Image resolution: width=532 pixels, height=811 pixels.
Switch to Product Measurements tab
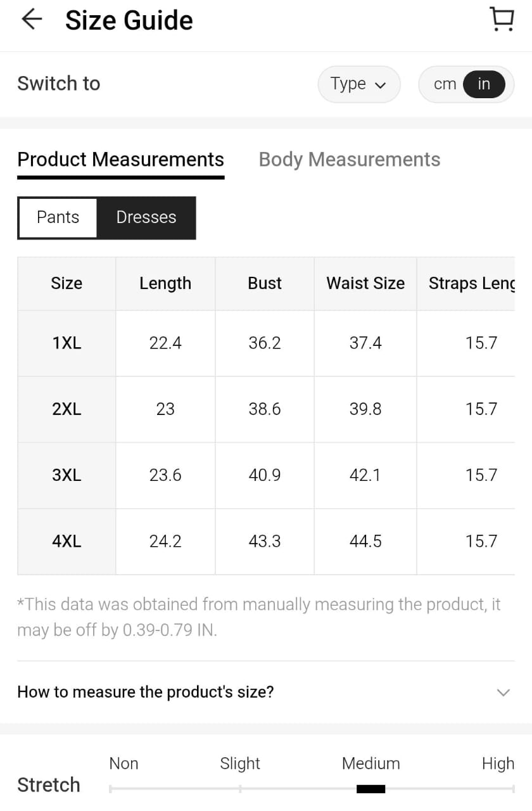pos(120,160)
